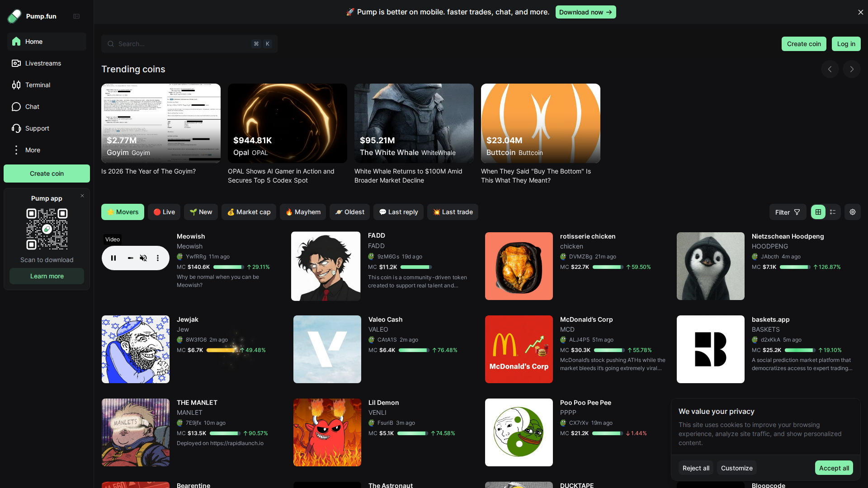Open the Filter dropdown
The height and width of the screenshot is (488, 868).
787,212
